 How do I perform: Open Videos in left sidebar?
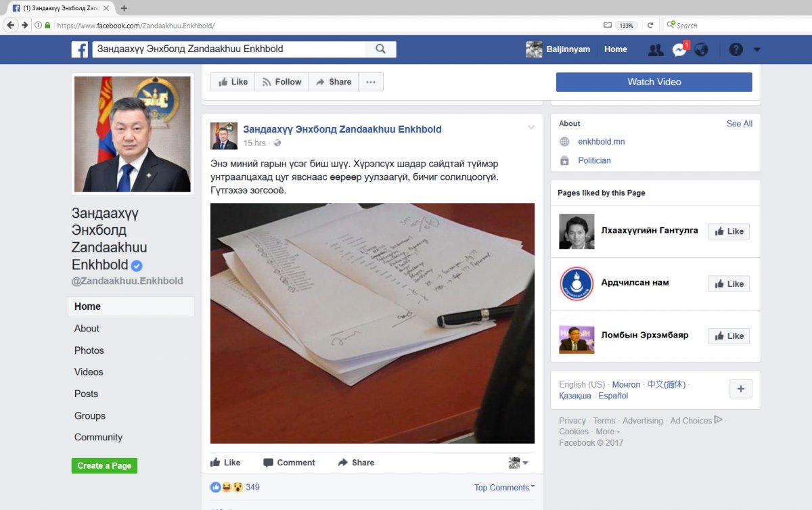point(89,372)
